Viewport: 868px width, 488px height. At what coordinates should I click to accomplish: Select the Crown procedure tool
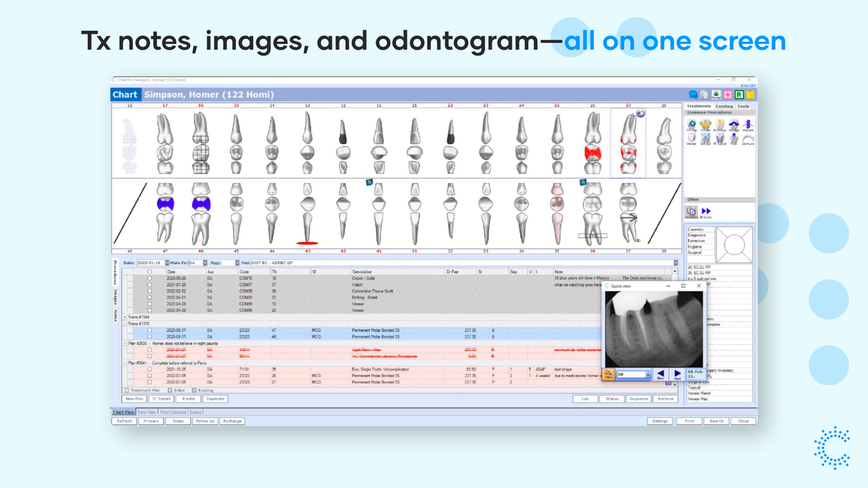705,123
